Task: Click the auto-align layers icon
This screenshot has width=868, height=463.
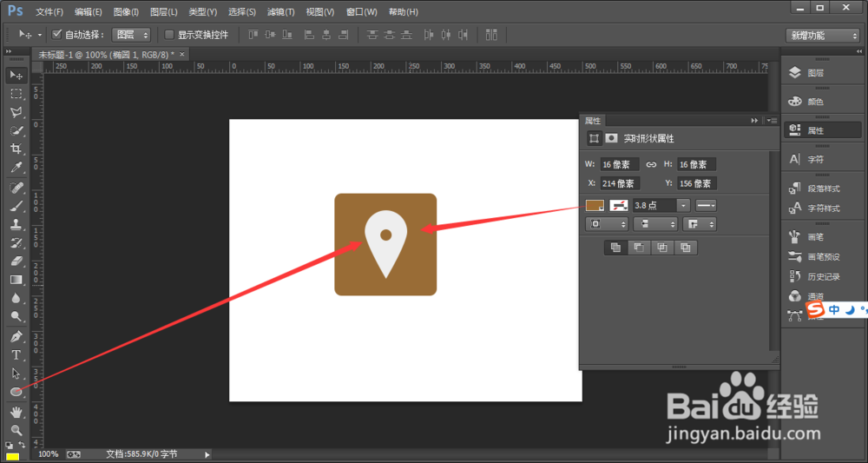Action: coord(491,35)
